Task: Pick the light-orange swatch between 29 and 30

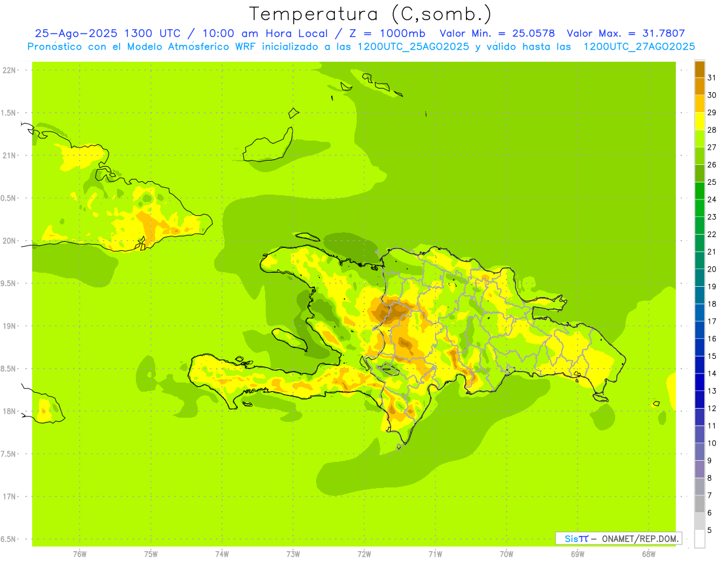Action: (699, 104)
